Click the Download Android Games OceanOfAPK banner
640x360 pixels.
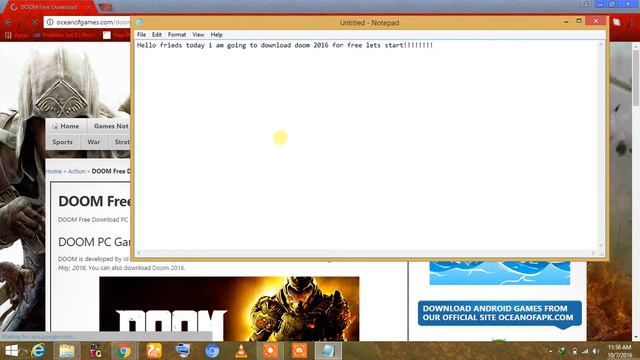click(500, 314)
